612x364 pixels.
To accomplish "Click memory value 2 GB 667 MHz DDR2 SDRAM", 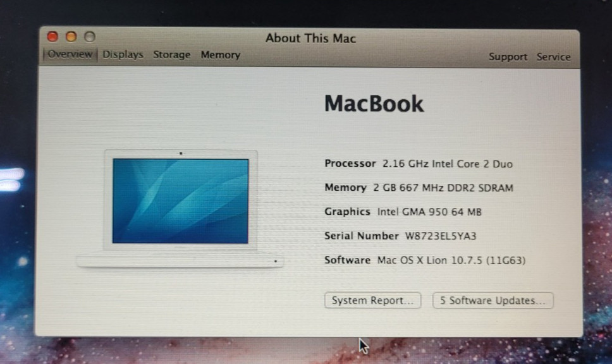I will (443, 188).
